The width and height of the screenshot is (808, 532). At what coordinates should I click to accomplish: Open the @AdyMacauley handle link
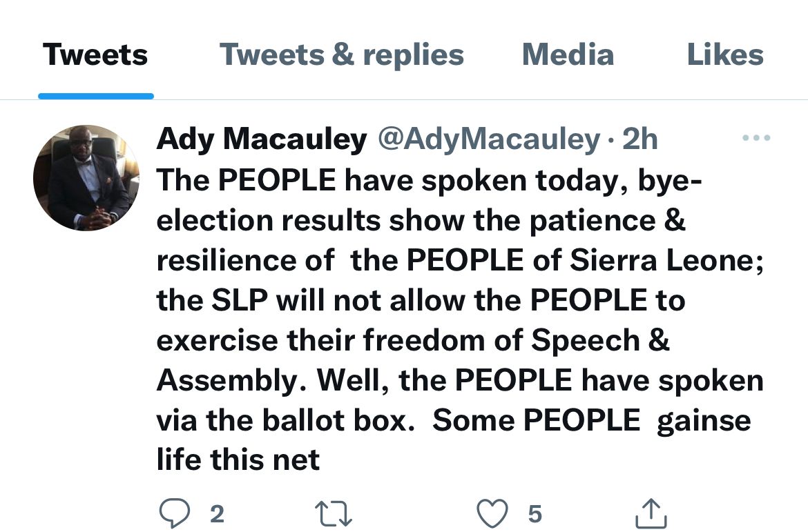(x=488, y=140)
